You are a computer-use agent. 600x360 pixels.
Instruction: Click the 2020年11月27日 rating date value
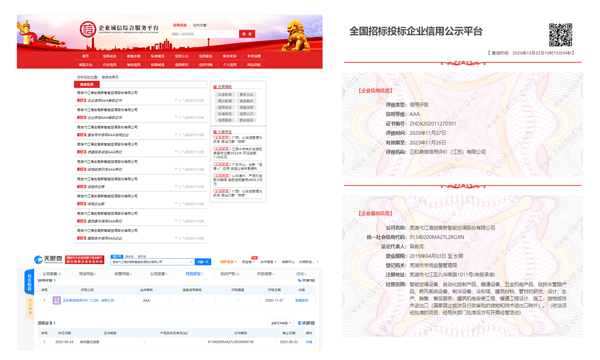pyautogui.click(x=428, y=133)
